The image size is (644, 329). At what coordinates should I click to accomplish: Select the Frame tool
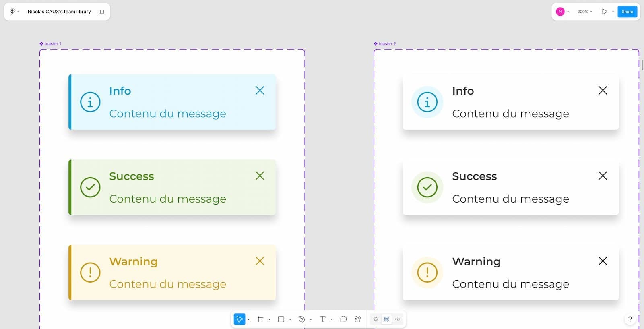260,319
